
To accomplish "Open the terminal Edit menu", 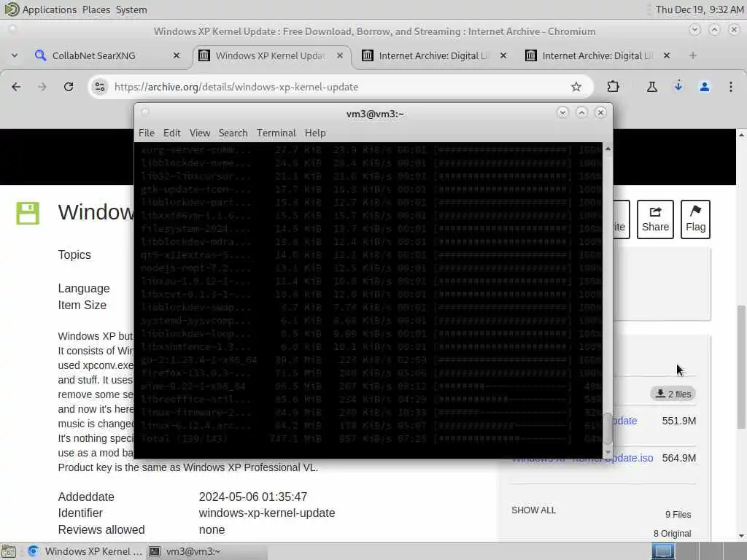I will click(x=171, y=133).
